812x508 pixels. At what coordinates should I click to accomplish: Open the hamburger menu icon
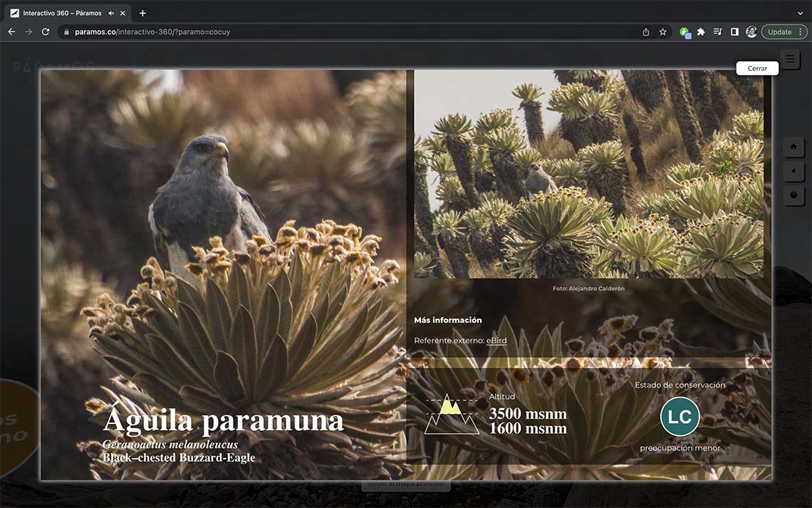click(790, 59)
